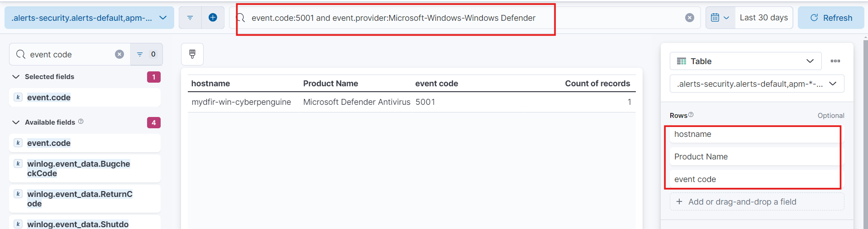Add a filter with the plus icon
Viewport: 868px width, 229px height.
point(213,18)
